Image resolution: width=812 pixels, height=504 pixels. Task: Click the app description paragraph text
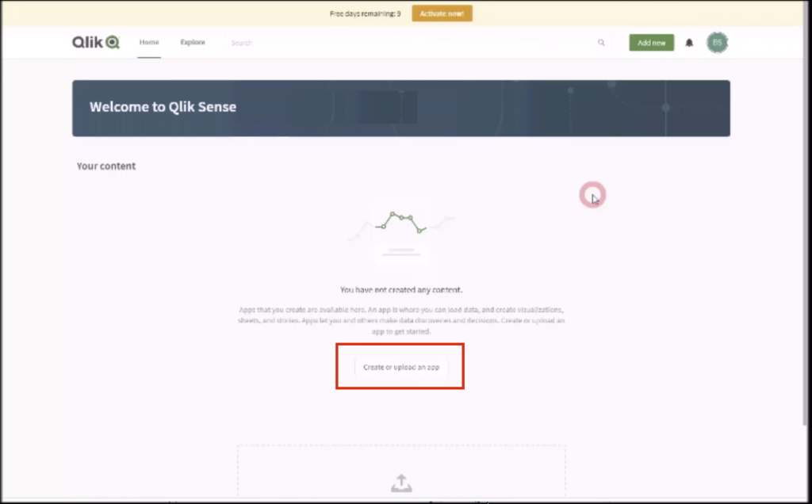click(x=401, y=320)
